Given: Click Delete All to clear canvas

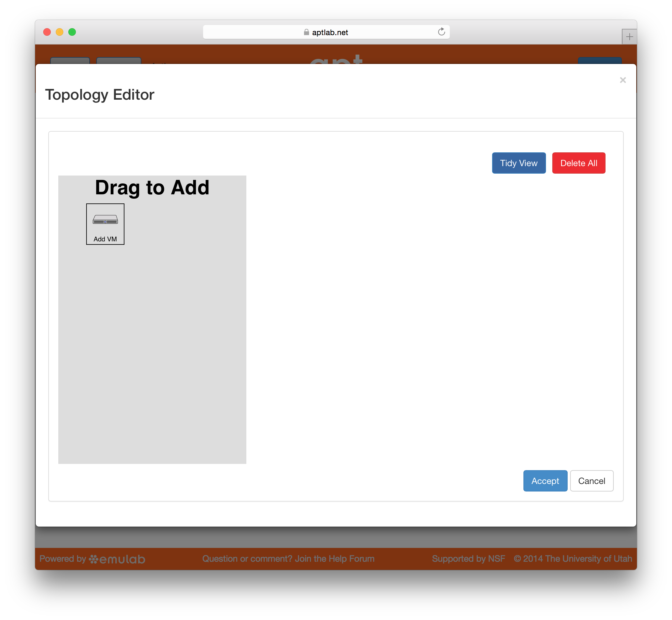Looking at the screenshot, I should (578, 163).
